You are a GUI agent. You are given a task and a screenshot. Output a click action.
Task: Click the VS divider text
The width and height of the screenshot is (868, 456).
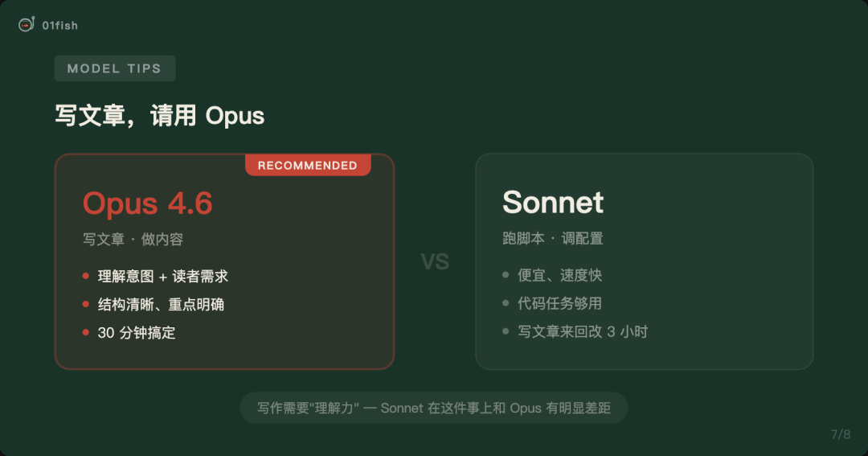tap(435, 261)
